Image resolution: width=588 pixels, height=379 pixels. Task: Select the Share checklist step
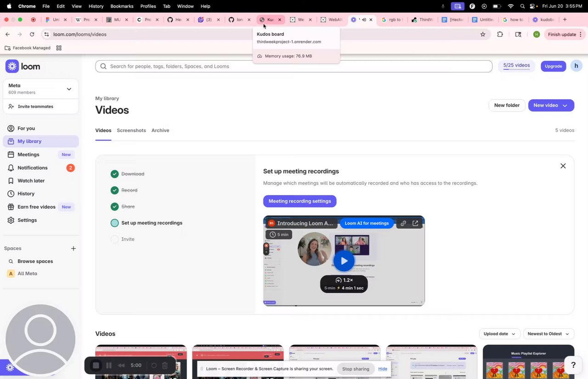point(123,206)
